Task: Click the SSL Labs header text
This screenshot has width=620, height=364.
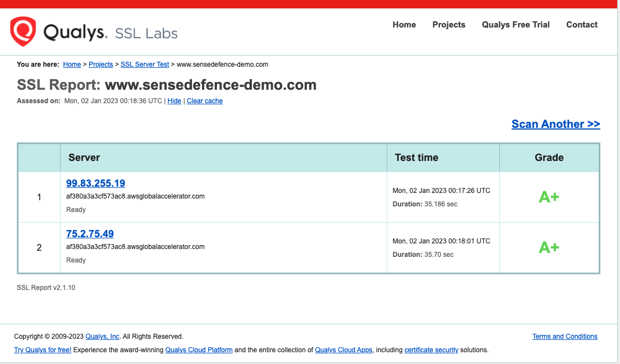Action: click(146, 34)
